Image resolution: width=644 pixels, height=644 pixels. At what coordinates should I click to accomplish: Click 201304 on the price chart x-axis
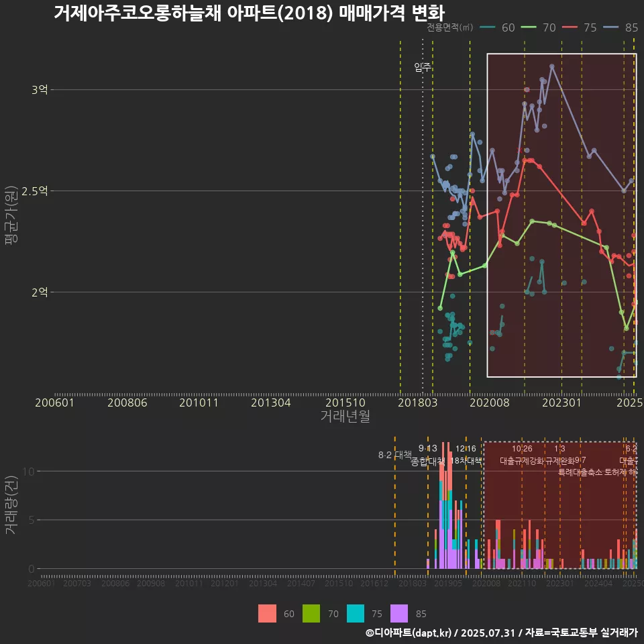pos(270,402)
